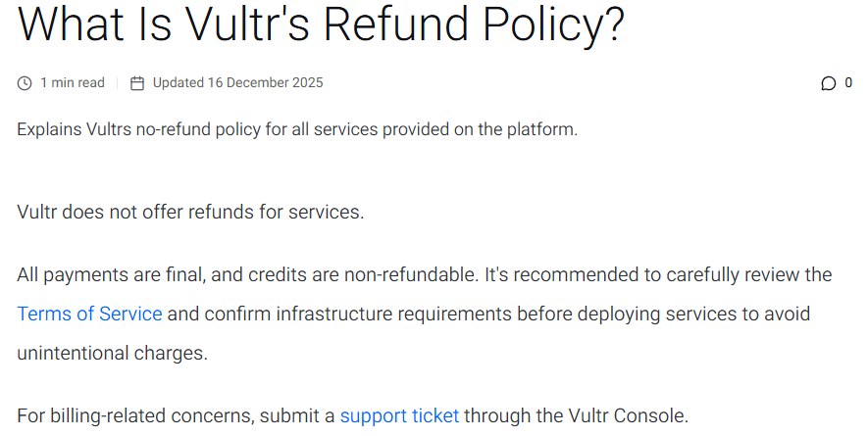The height and width of the screenshot is (436, 868).
Task: Open the Terms of Service link
Action: (89, 314)
